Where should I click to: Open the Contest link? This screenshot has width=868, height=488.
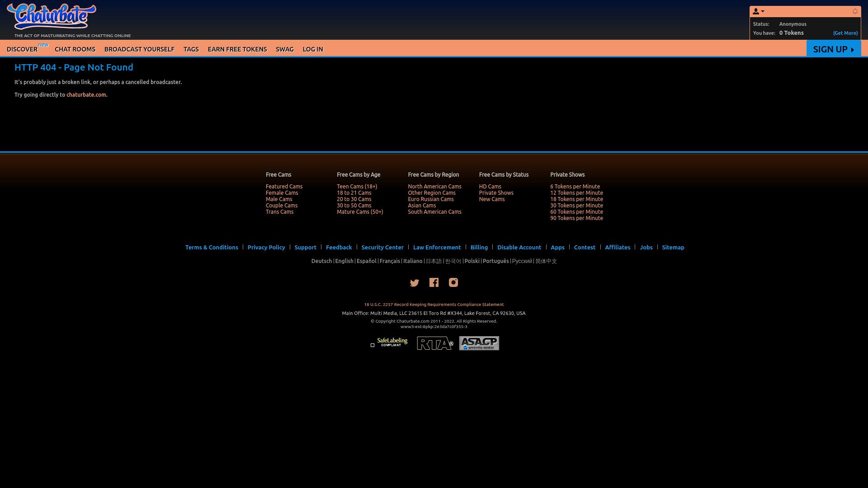[585, 248]
